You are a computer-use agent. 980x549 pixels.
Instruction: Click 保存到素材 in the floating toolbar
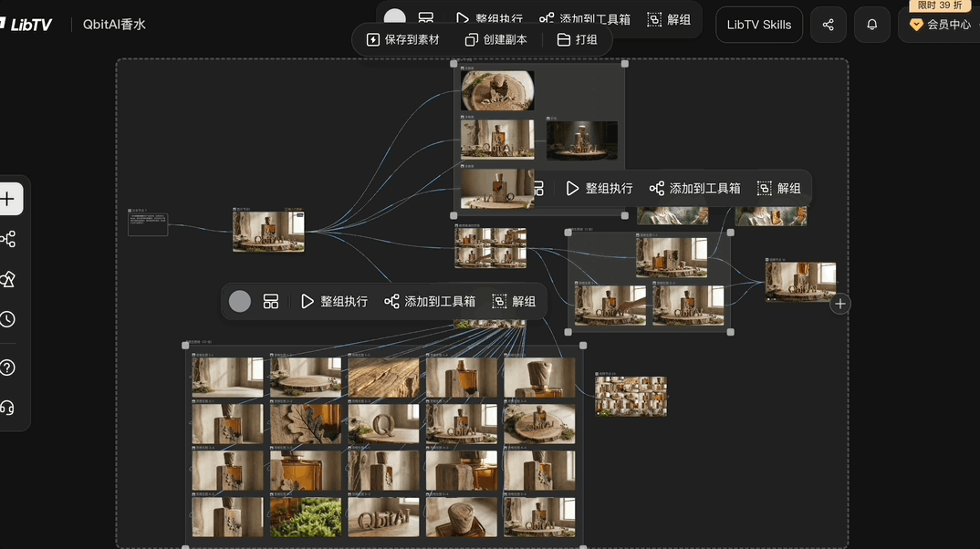click(402, 40)
